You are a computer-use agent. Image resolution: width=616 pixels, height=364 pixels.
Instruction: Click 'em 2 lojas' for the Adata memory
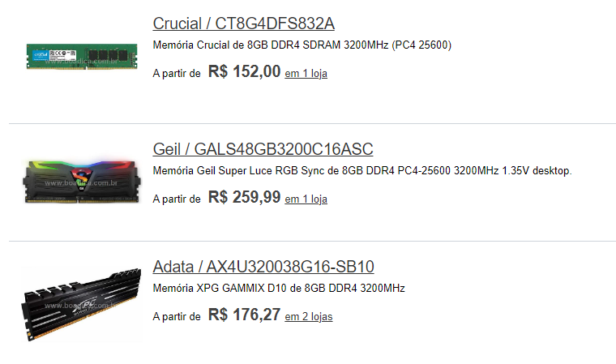(309, 317)
